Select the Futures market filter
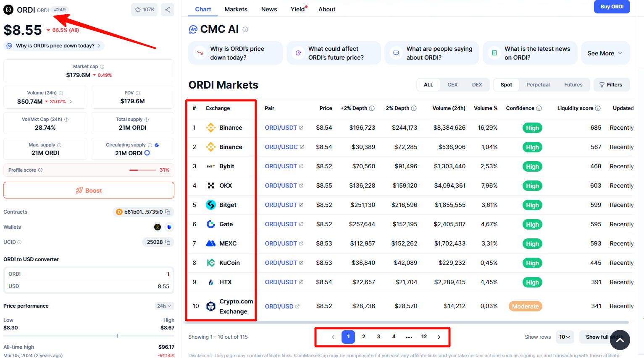This screenshot has height=358, width=644. [x=573, y=85]
